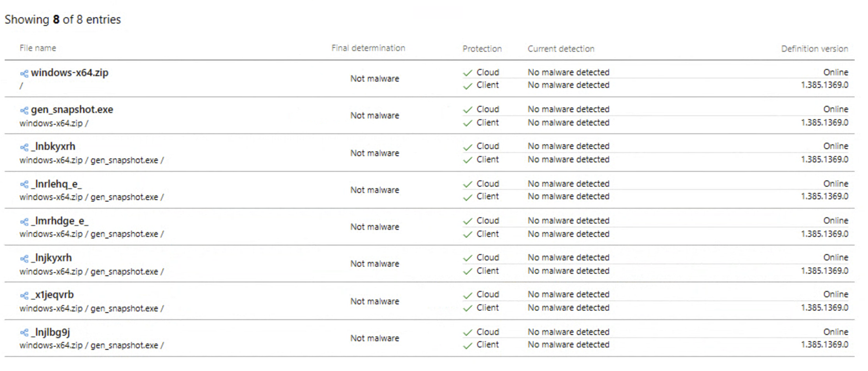Select the share icon for _lnbkyxrh
Image resolution: width=868 pixels, height=371 pixels.
pos(24,146)
